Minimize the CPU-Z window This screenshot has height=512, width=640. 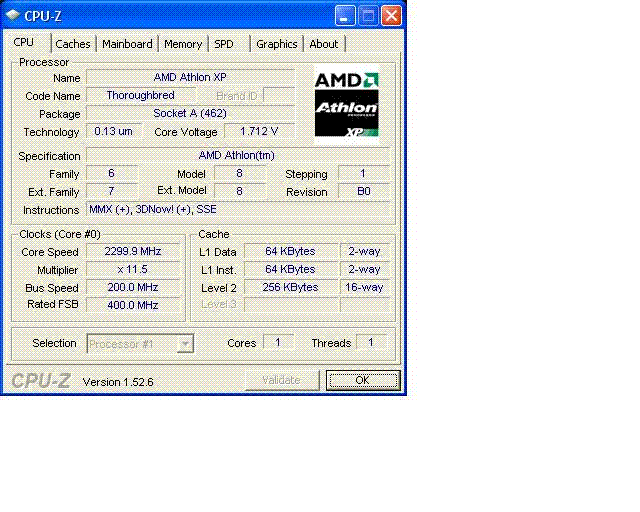(344, 16)
